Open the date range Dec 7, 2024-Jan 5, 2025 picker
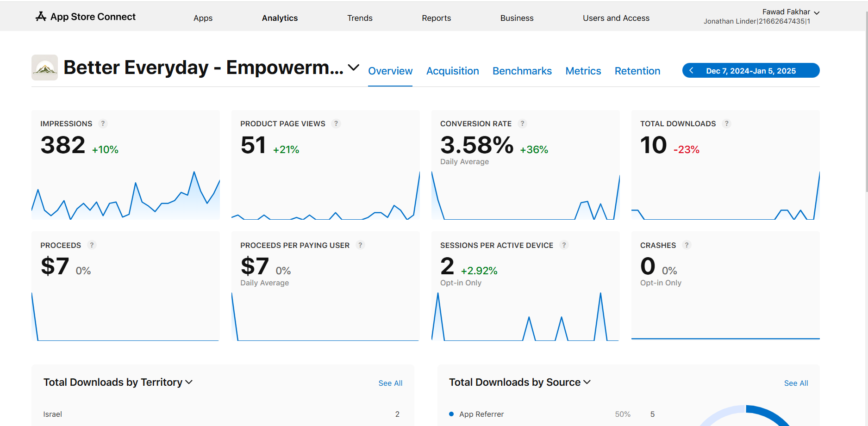The height and width of the screenshot is (426, 868). [x=751, y=71]
